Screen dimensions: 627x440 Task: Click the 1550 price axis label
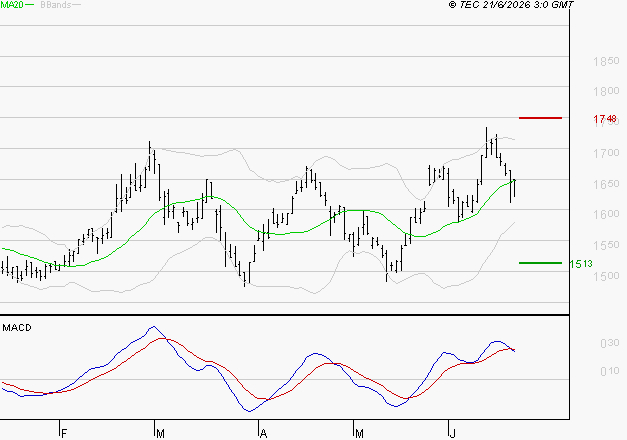606,245
